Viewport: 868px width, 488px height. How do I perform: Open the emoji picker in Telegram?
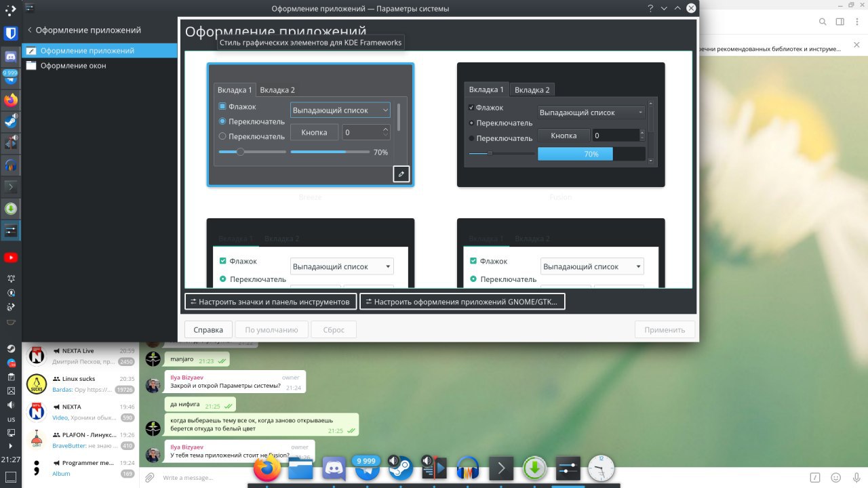(x=835, y=478)
